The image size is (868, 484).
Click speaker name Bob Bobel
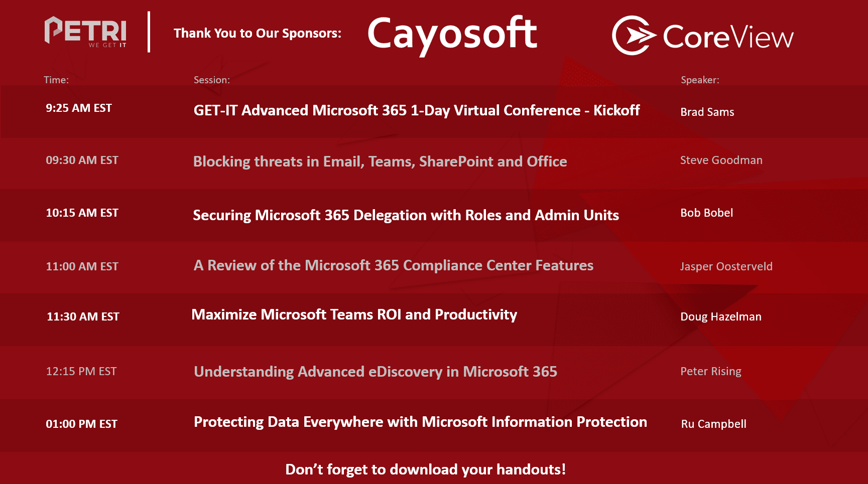706,213
